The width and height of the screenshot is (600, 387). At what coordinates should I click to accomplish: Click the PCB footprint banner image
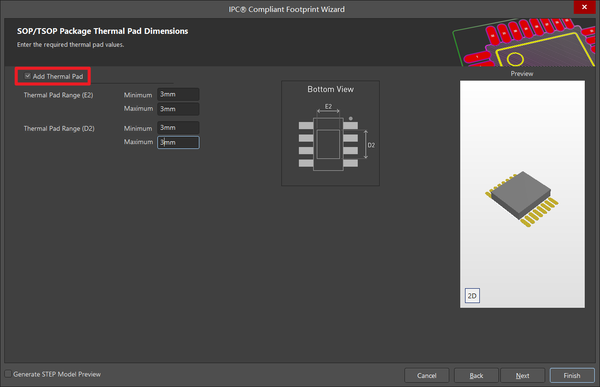tap(523, 42)
